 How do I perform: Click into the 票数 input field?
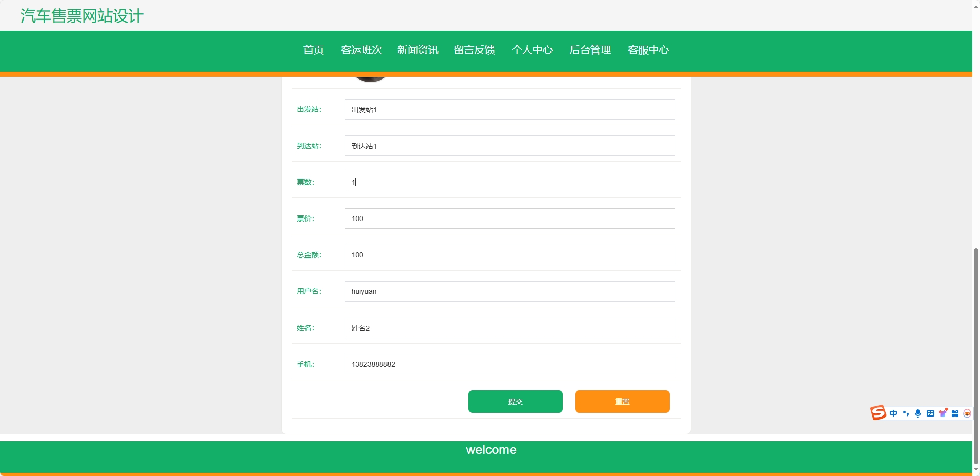pyautogui.click(x=509, y=182)
